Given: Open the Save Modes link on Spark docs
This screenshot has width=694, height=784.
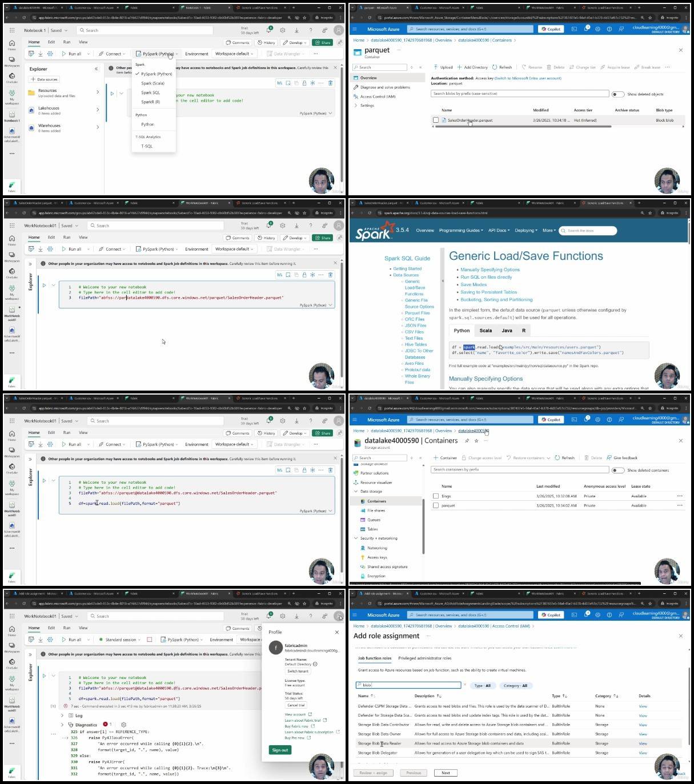Looking at the screenshot, I should click(474, 284).
